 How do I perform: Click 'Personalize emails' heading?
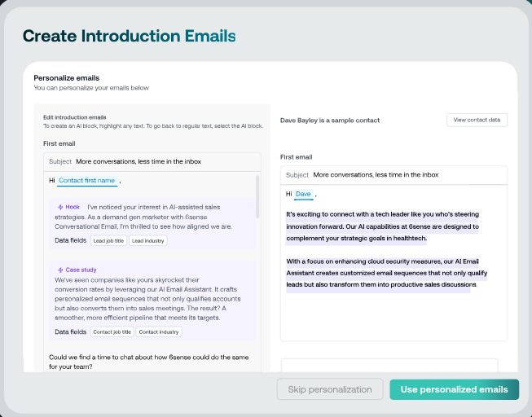point(67,78)
